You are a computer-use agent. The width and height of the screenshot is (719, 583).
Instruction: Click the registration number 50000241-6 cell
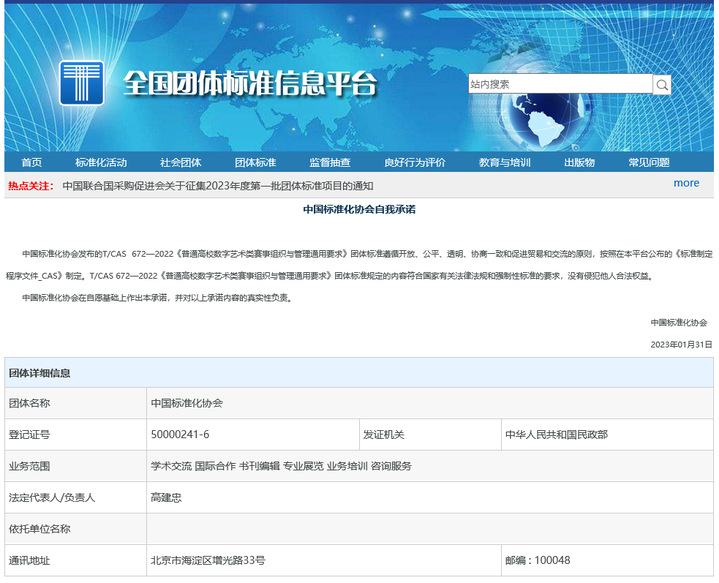click(x=180, y=435)
